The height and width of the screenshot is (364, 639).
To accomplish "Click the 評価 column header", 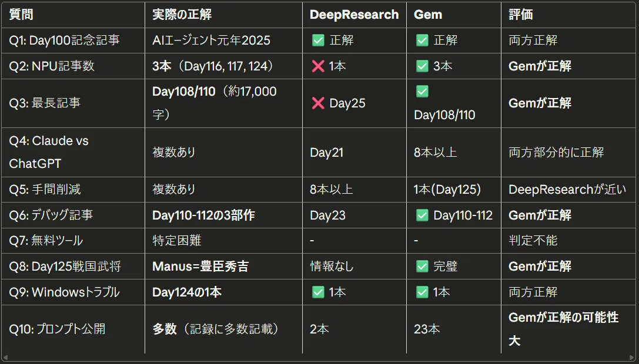I will coord(520,15).
